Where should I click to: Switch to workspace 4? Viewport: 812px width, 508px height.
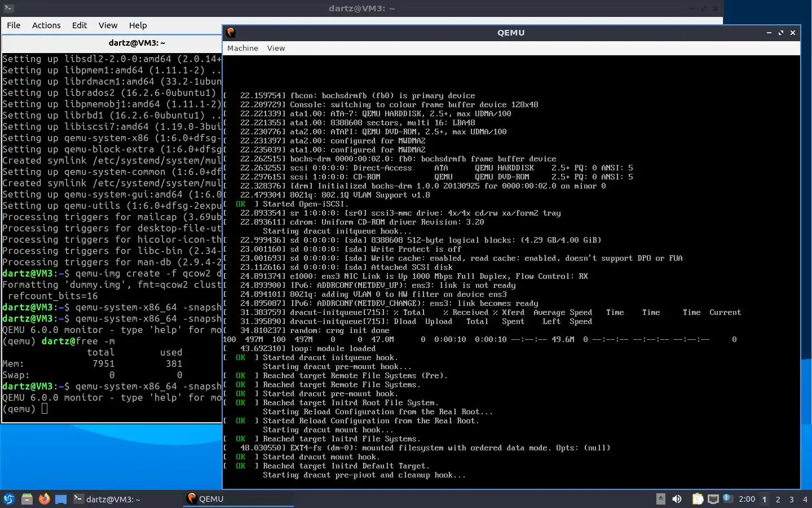click(x=805, y=499)
